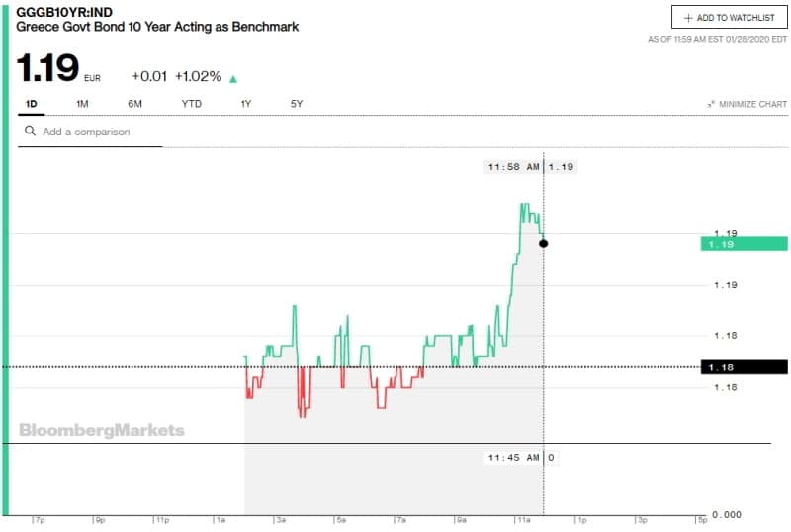The image size is (791, 532).
Task: Click the BloombergMarkets watermark
Action: click(x=102, y=430)
